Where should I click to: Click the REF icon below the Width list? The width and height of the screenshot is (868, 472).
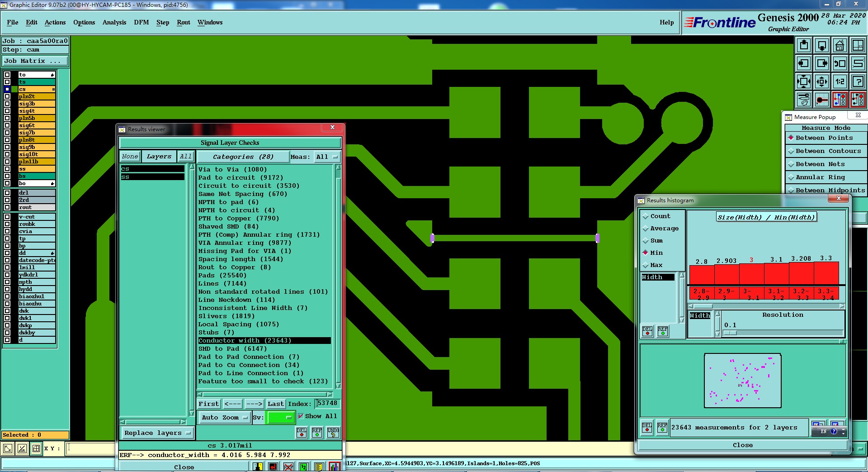coord(663,331)
